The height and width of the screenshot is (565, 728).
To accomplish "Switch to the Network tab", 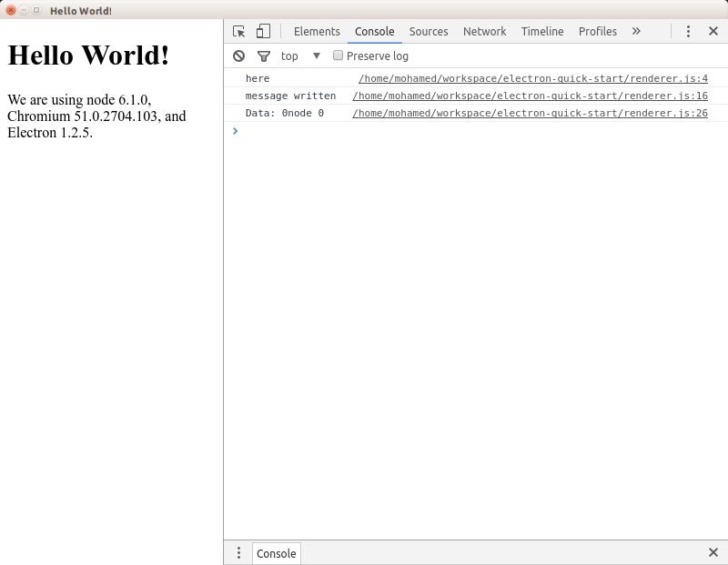I will tap(485, 32).
